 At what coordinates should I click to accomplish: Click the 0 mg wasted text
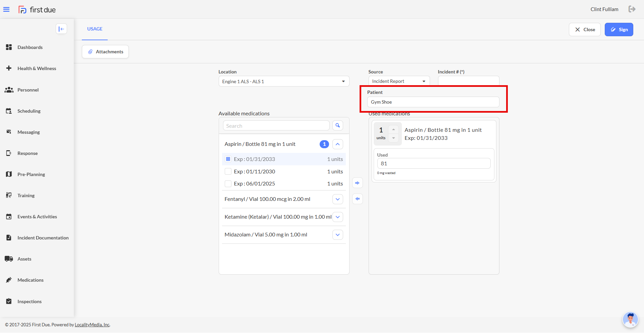point(386,173)
